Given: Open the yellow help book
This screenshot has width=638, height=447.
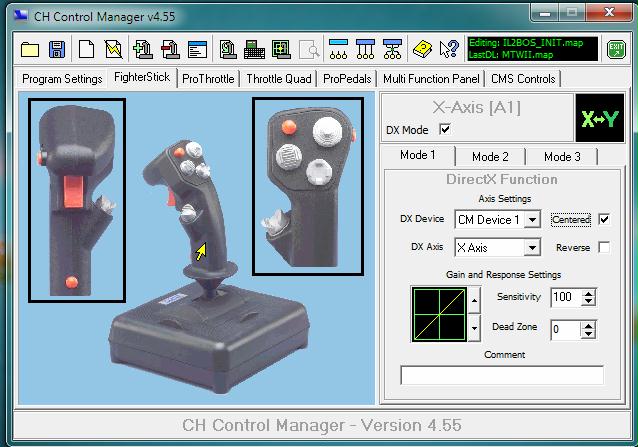Looking at the screenshot, I should click(x=422, y=50).
